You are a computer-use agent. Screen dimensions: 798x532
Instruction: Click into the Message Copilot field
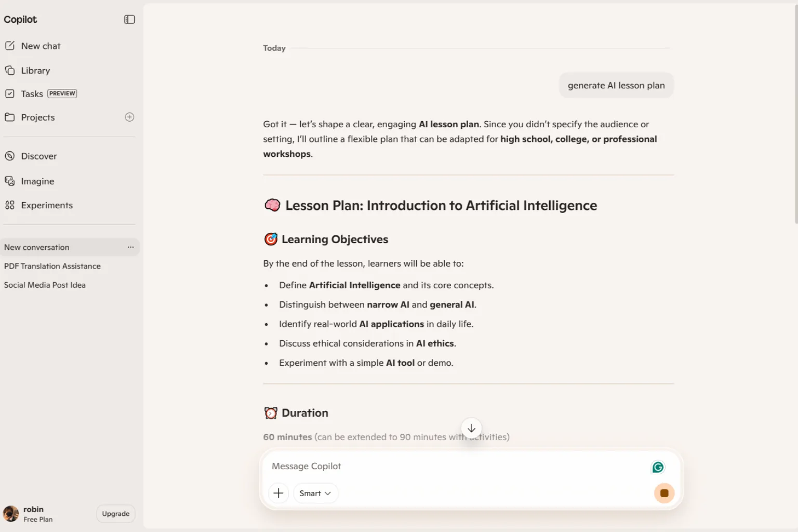(x=457, y=466)
